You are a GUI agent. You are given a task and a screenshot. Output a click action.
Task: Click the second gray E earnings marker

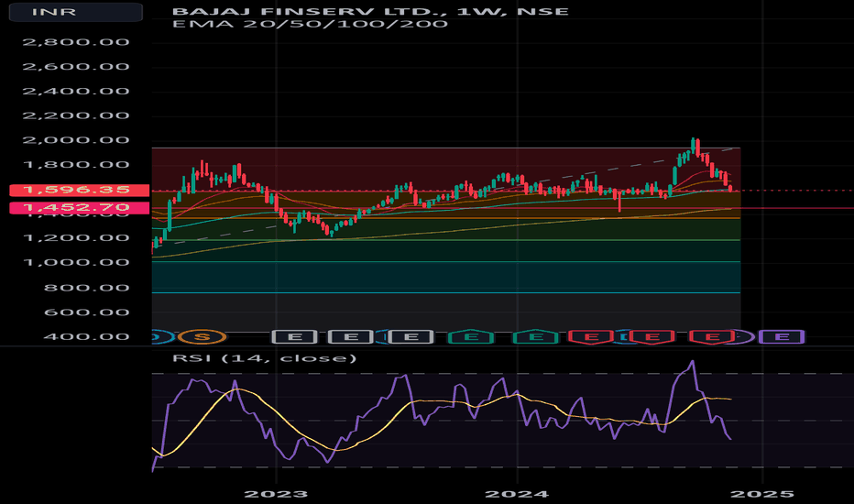(x=351, y=337)
